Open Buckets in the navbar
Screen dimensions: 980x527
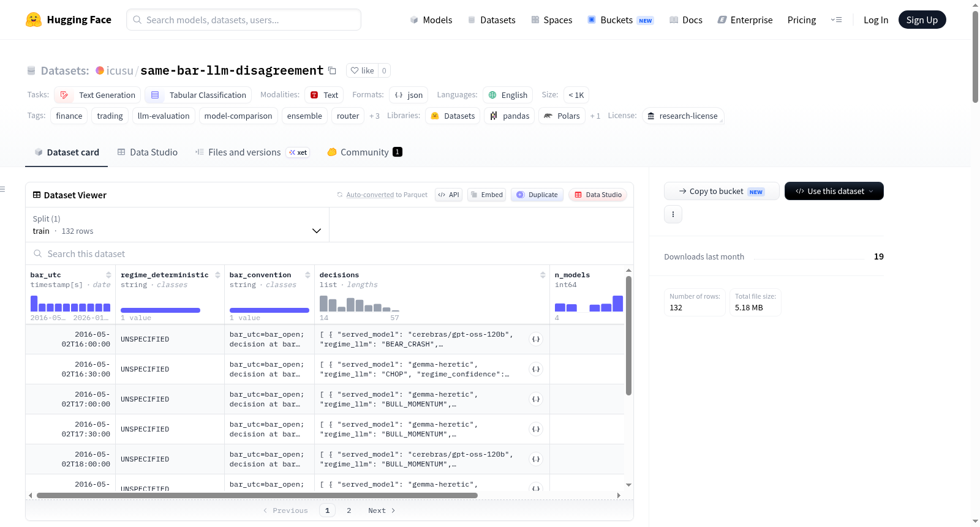click(620, 20)
